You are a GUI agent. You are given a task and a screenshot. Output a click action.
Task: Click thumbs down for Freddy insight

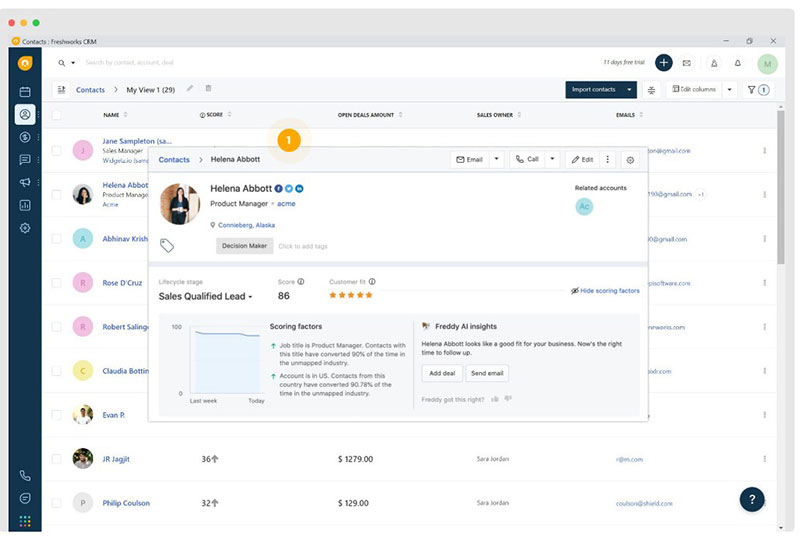(508, 399)
